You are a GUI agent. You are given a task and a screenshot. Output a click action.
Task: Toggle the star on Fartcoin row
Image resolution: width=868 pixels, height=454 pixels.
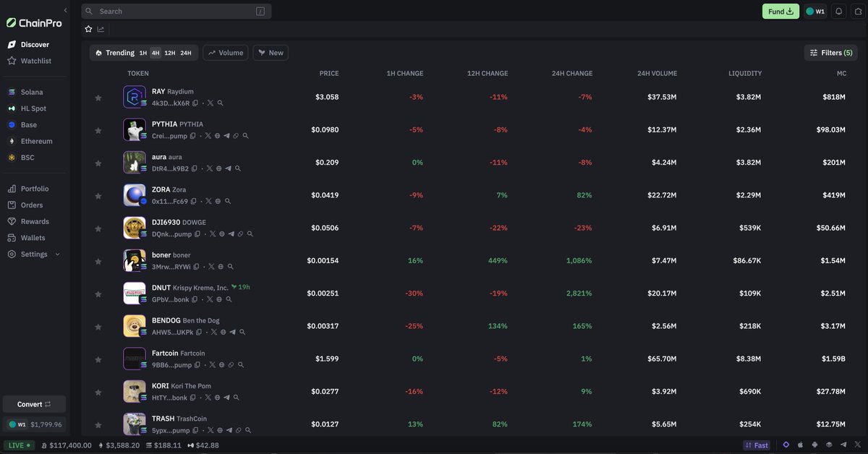[x=98, y=359]
